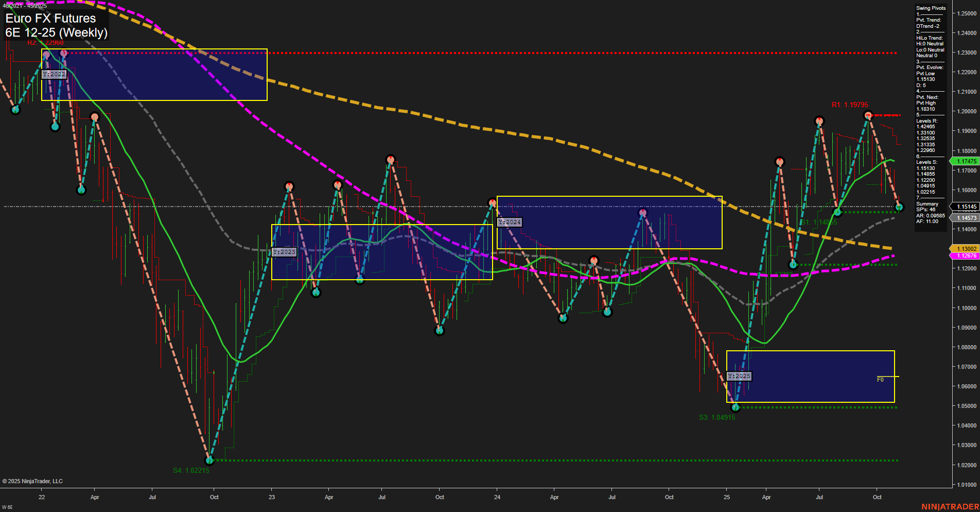Click the Y:2025 annotation label
The height and width of the screenshot is (512, 980).
pyautogui.click(x=739, y=376)
